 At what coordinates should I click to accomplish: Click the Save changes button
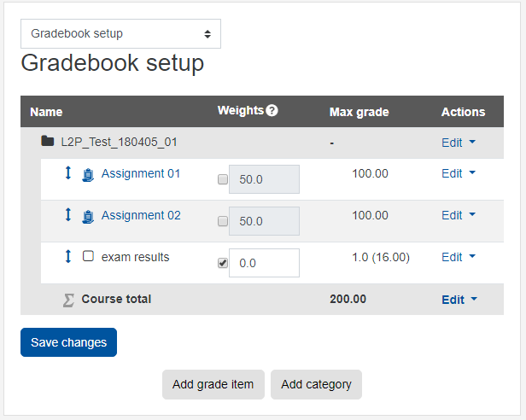pos(69,342)
